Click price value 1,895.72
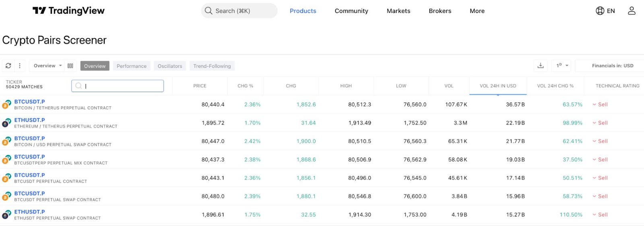The width and height of the screenshot is (644, 226). click(213, 123)
